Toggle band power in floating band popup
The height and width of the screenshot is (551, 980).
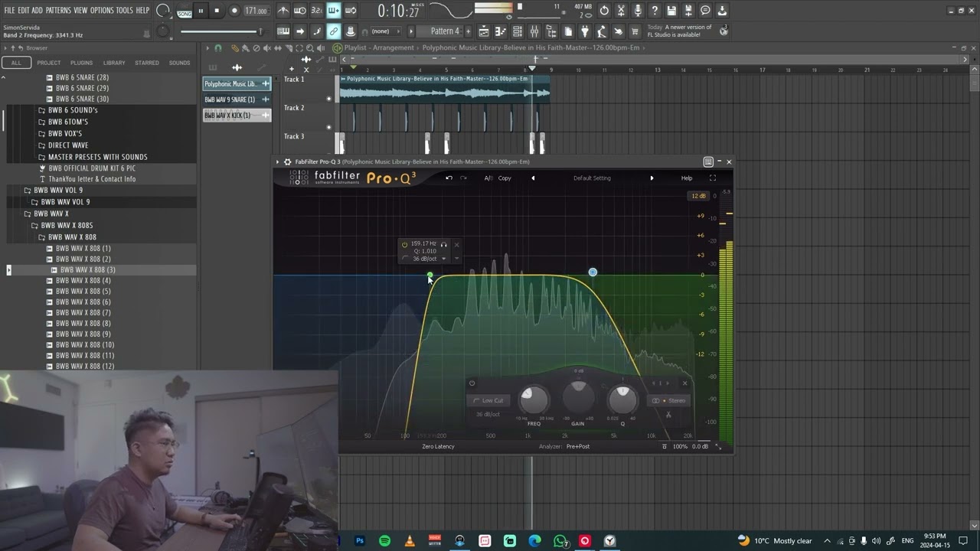[405, 244]
